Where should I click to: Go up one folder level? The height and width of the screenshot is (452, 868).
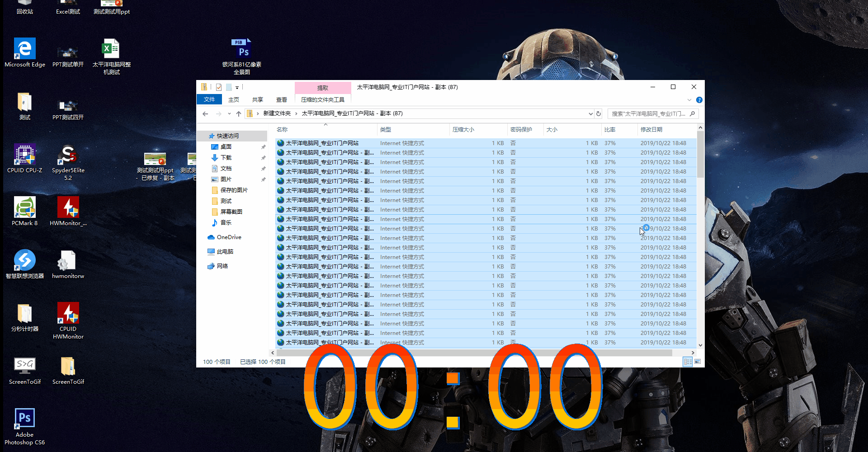point(239,114)
